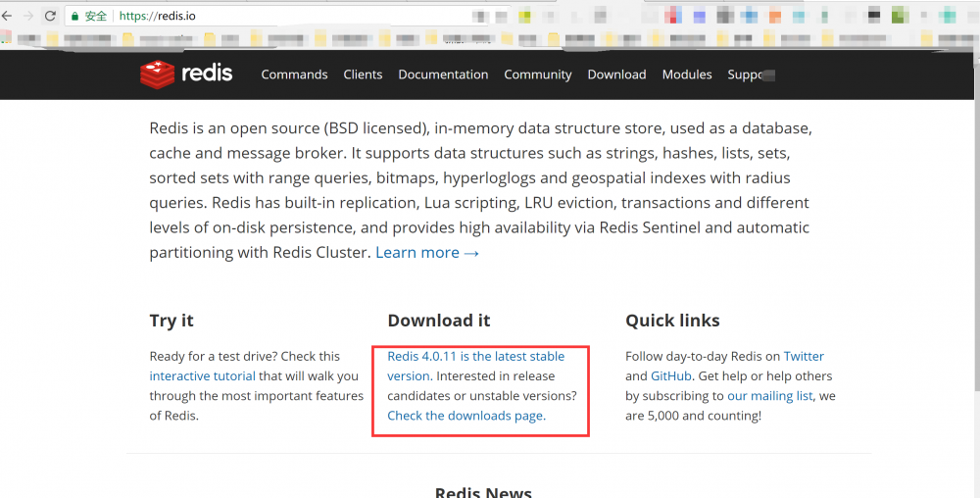980x498 pixels.
Task: Click the green padlock security icon
Action: [x=74, y=17]
